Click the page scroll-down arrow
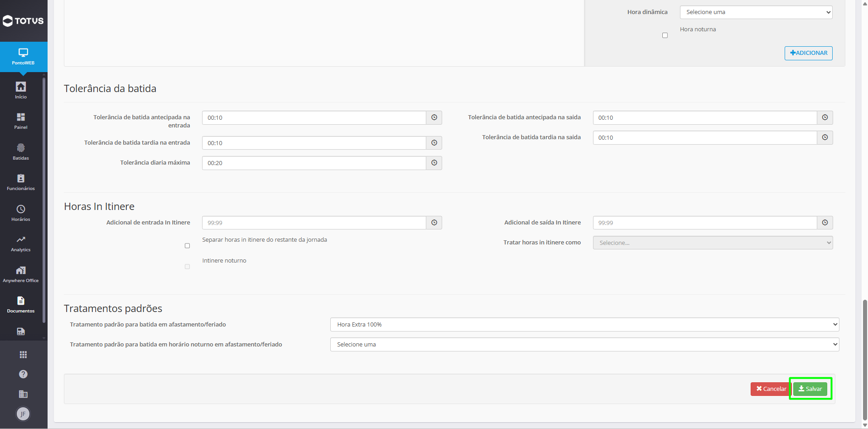This screenshot has width=868, height=429. tap(865, 425)
